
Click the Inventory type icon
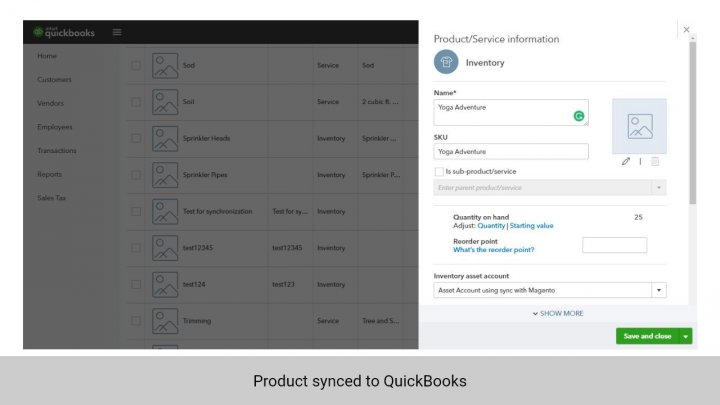[446, 62]
